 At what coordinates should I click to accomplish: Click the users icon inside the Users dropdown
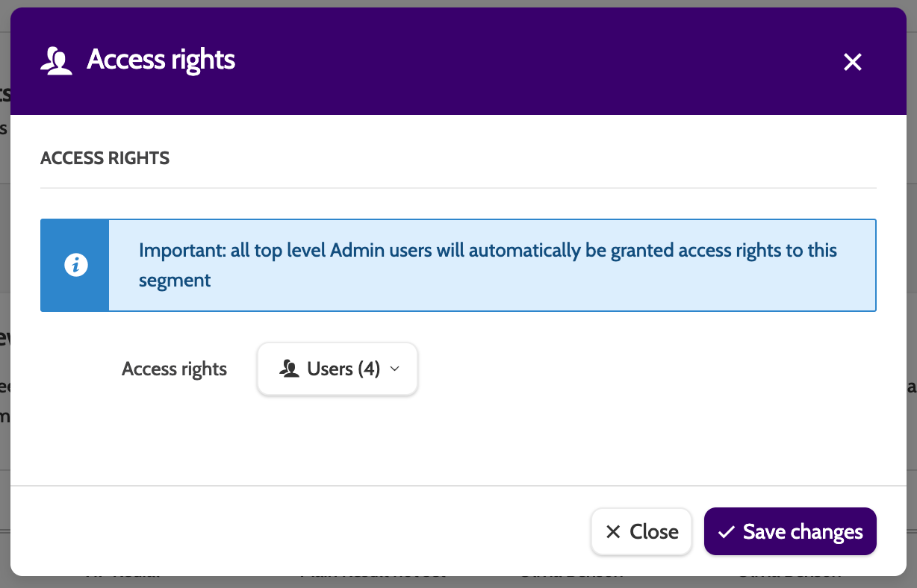point(289,369)
